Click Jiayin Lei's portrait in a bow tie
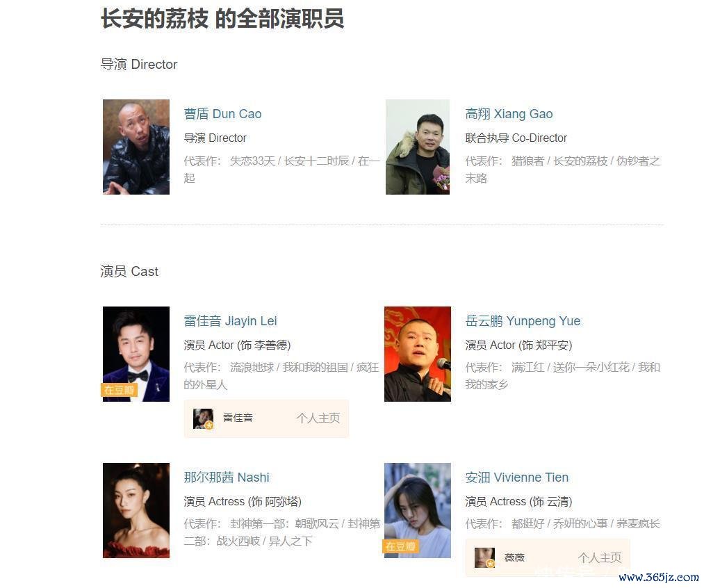The width and height of the screenshot is (704, 588). pos(136,354)
